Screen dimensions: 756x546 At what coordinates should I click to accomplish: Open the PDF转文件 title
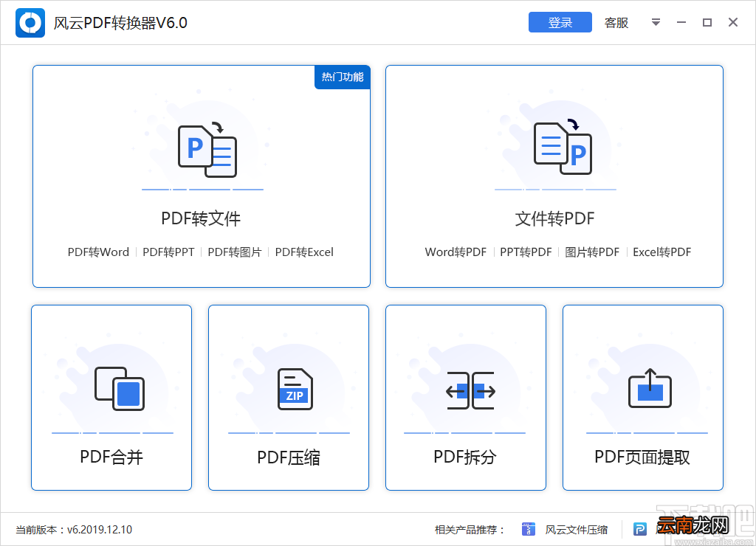201,218
